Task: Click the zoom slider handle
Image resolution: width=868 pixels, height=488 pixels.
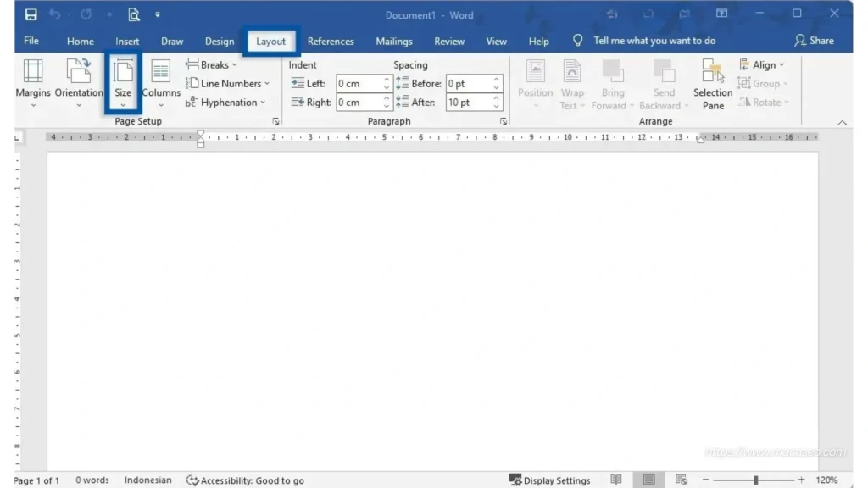Action: (x=755, y=480)
